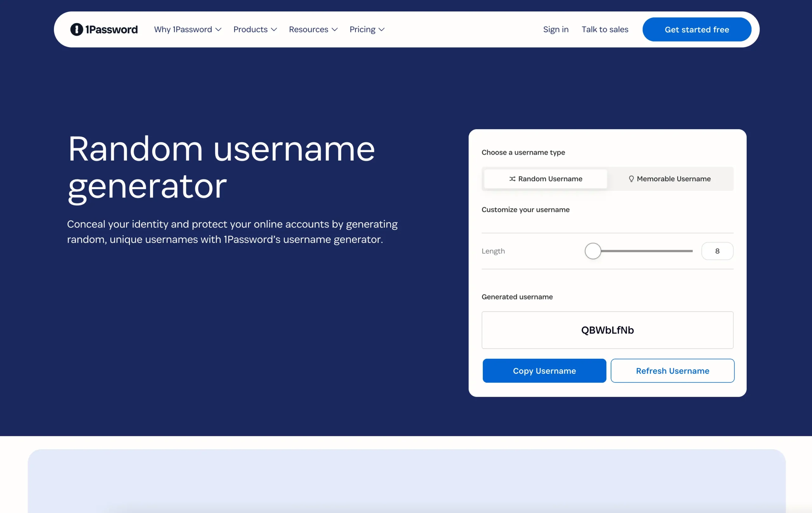812x513 pixels.
Task: Click the lightbulb icon on Memorable Username
Action: [x=631, y=179]
